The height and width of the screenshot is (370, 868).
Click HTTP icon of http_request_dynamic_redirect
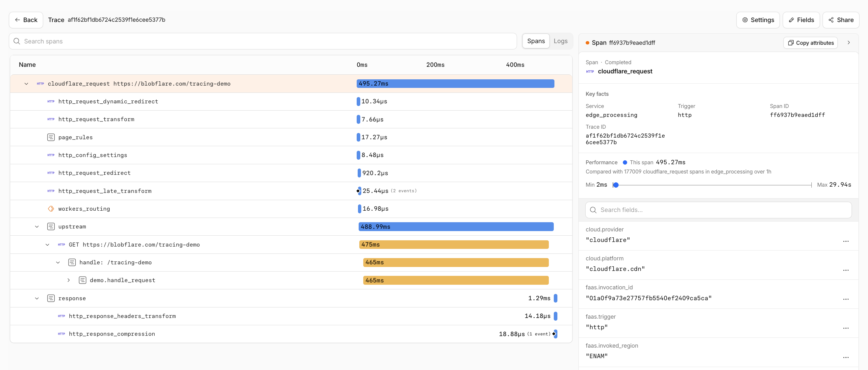[51, 101]
